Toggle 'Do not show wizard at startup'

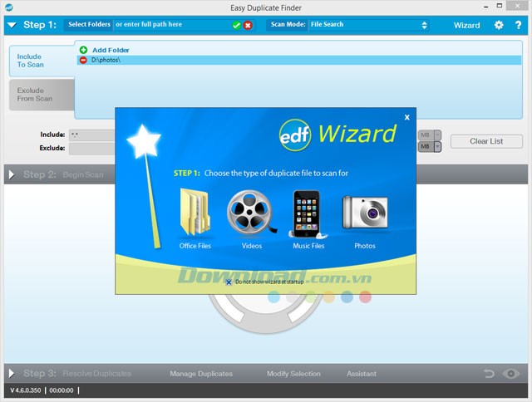(x=229, y=282)
